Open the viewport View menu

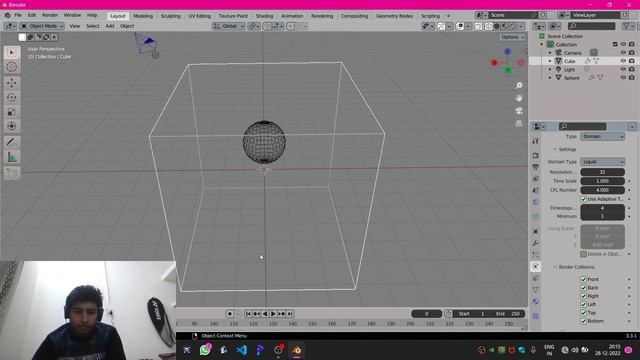coord(75,26)
